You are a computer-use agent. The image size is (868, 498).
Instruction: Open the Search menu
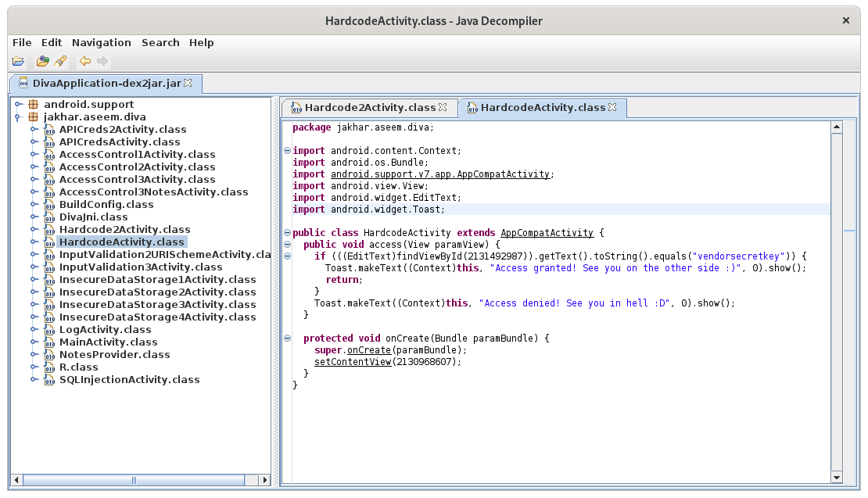(160, 42)
